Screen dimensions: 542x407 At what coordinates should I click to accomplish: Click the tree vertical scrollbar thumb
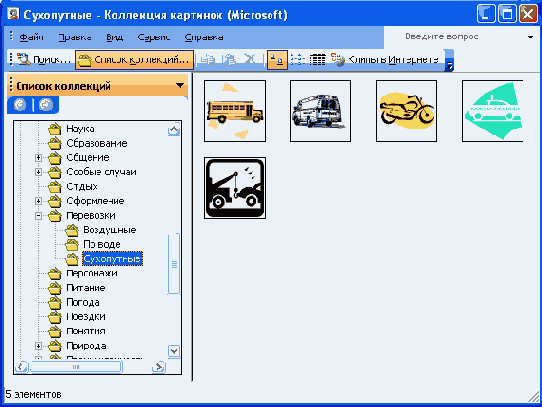click(174, 264)
